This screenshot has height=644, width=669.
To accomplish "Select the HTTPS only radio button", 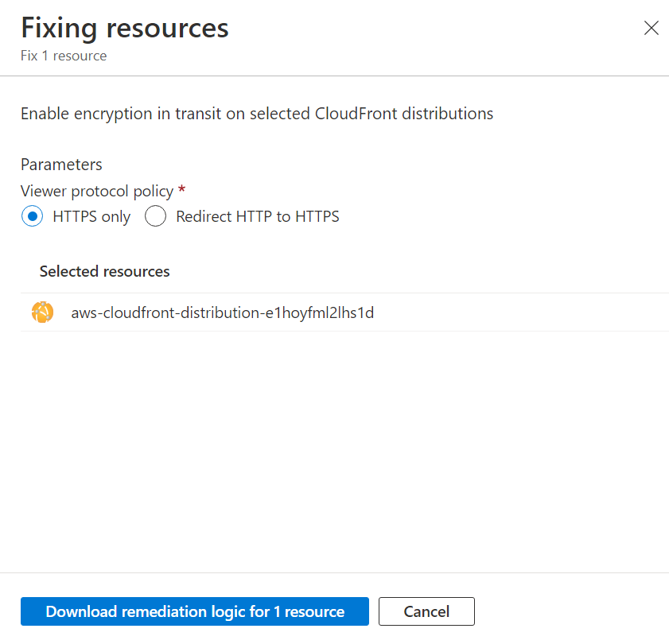I will point(33,216).
